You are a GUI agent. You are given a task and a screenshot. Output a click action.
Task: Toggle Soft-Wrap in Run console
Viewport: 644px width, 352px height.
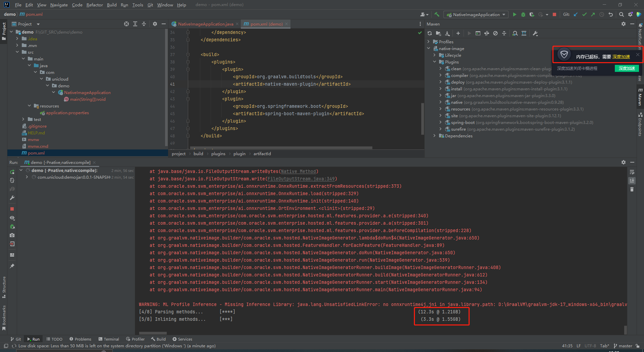tap(632, 172)
